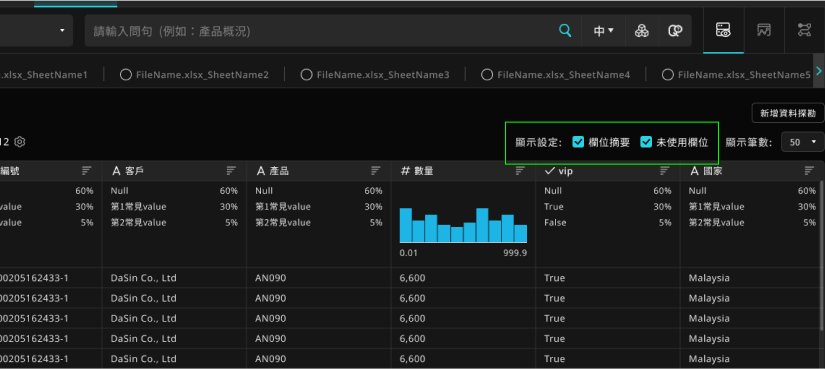Toggle the 未使用欄位 checkbox
This screenshot has width=825, height=369.
(646, 142)
